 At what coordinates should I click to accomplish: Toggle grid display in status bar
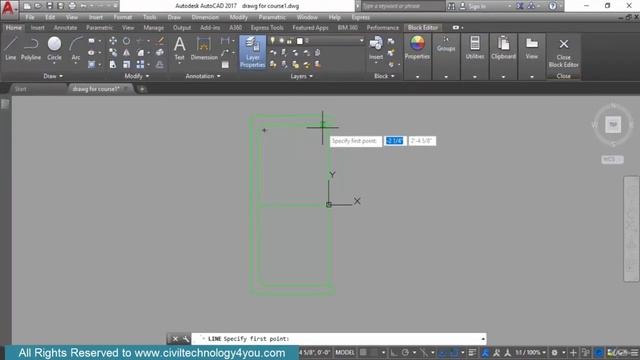click(363, 352)
